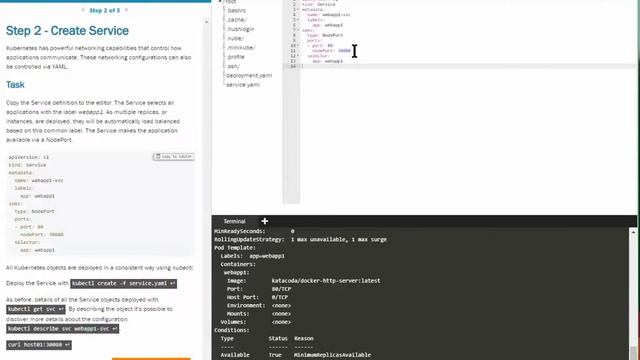The width and height of the screenshot is (640, 360).
Task: Click the 'type: NodePort' line in the editor
Action: click(x=324, y=35)
